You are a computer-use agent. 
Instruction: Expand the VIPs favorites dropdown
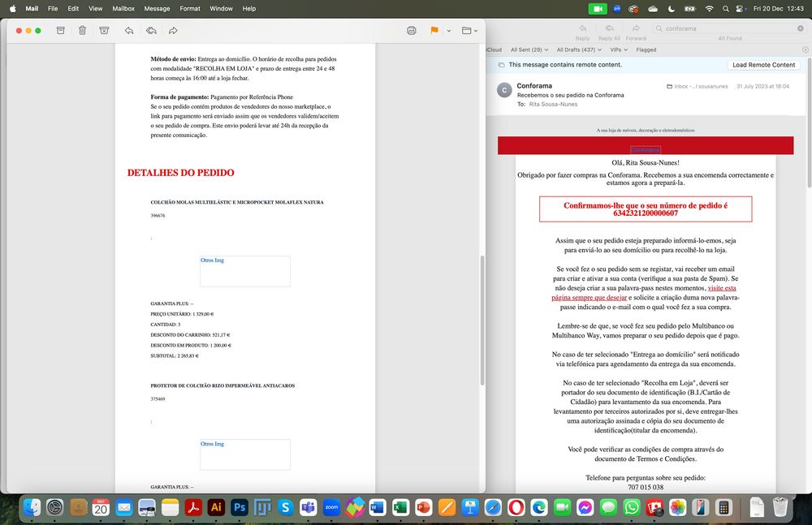(x=619, y=49)
